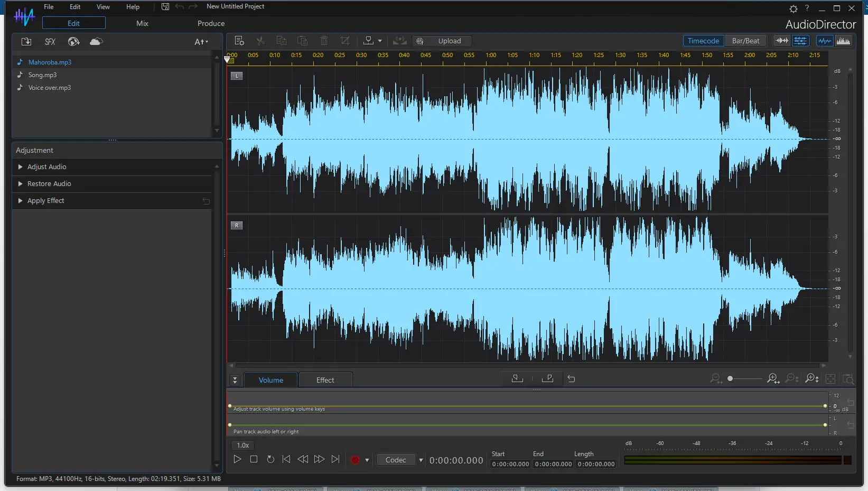Switch to the Mix tab
Screen dimensions: 868x491
coord(142,23)
